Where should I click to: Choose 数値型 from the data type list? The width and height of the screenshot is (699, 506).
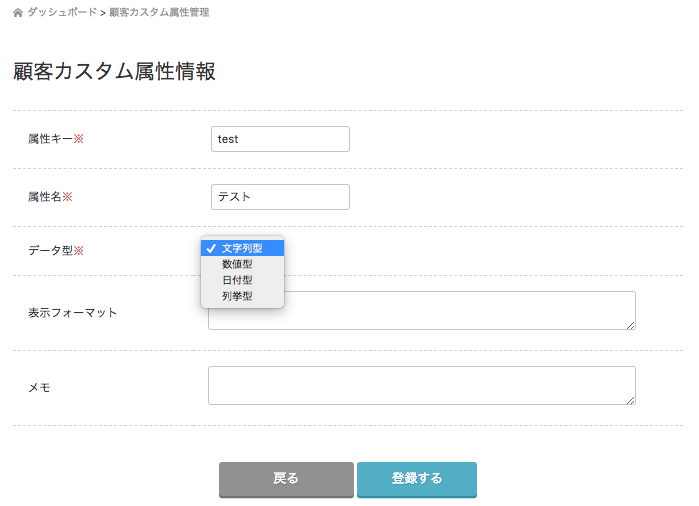pyautogui.click(x=237, y=264)
